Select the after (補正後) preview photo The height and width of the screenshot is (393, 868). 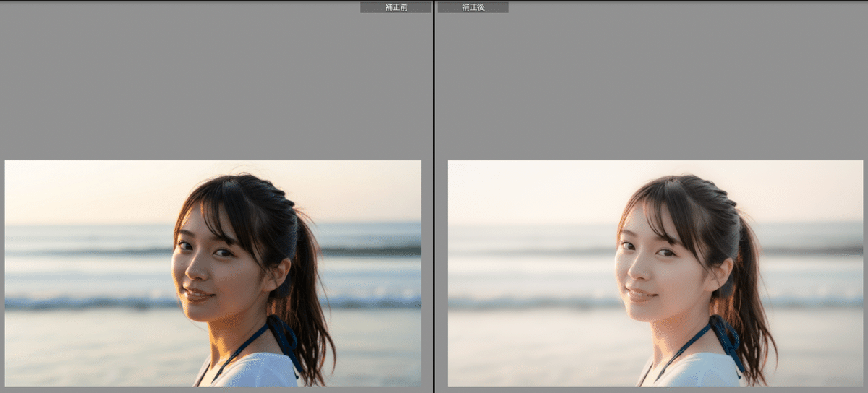pos(655,273)
